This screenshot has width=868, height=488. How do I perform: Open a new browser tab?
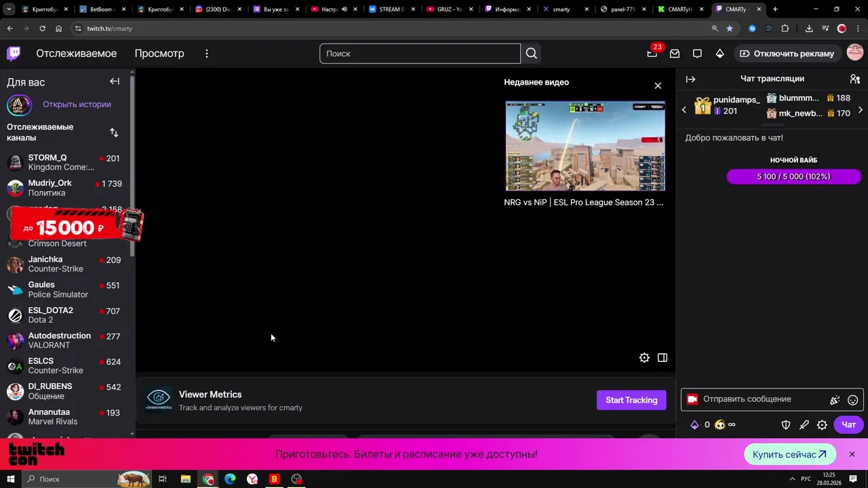point(775,9)
